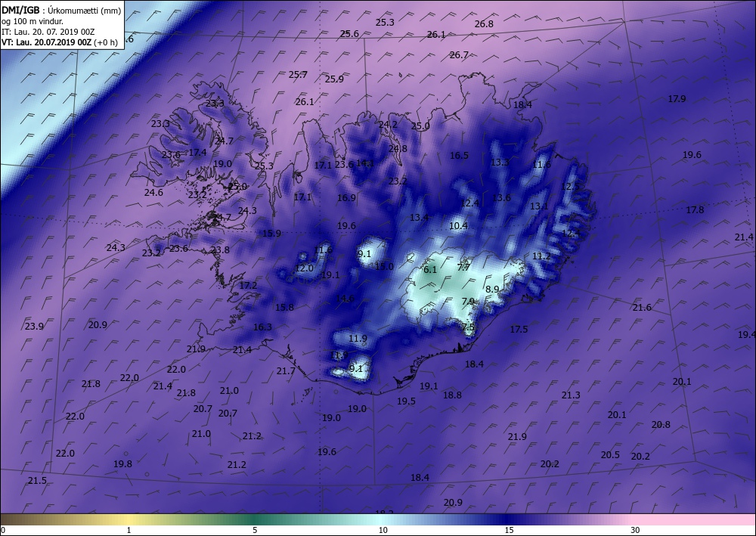Viewport: 756px width, 536px height.
Task: Click the 20.5 value on the map
Action: click(610, 454)
